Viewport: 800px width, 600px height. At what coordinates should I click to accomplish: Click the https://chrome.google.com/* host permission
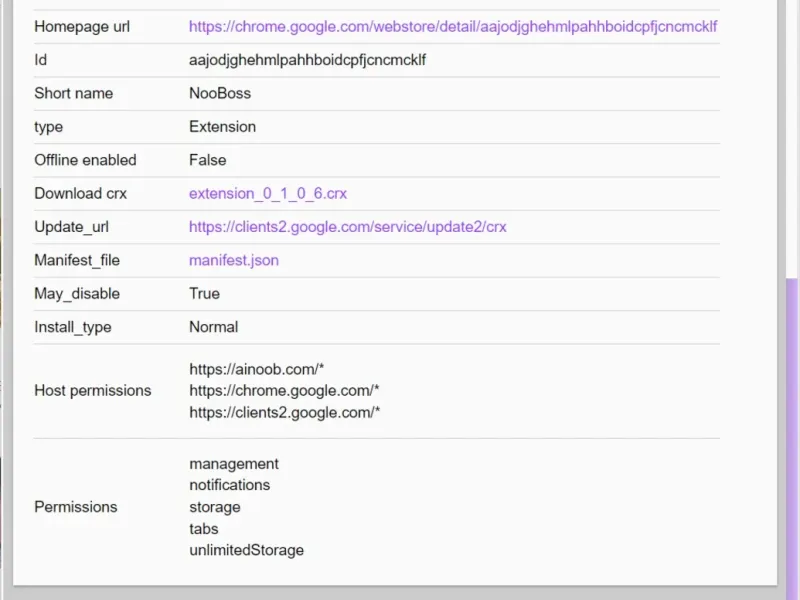pyautogui.click(x=284, y=391)
